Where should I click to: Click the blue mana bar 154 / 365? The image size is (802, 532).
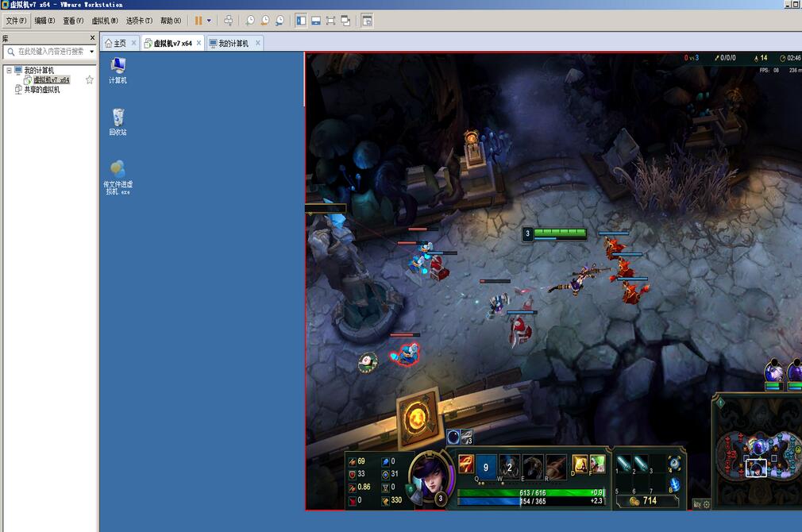(531, 501)
